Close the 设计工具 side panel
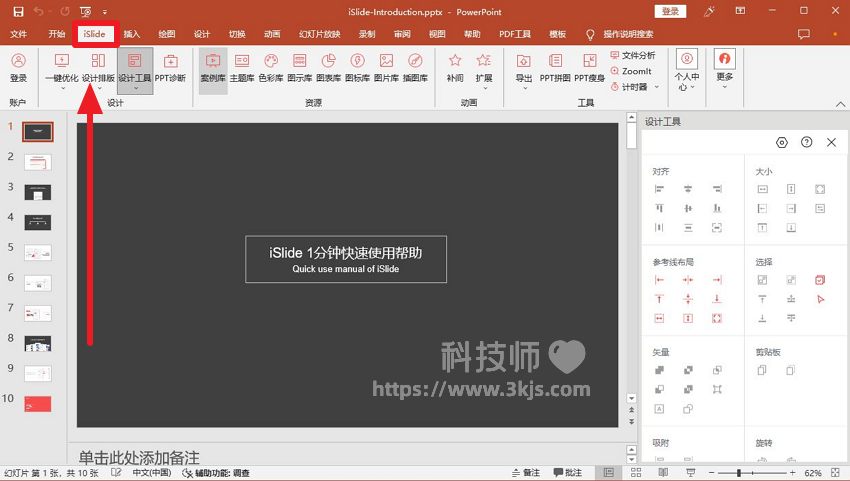 click(832, 142)
